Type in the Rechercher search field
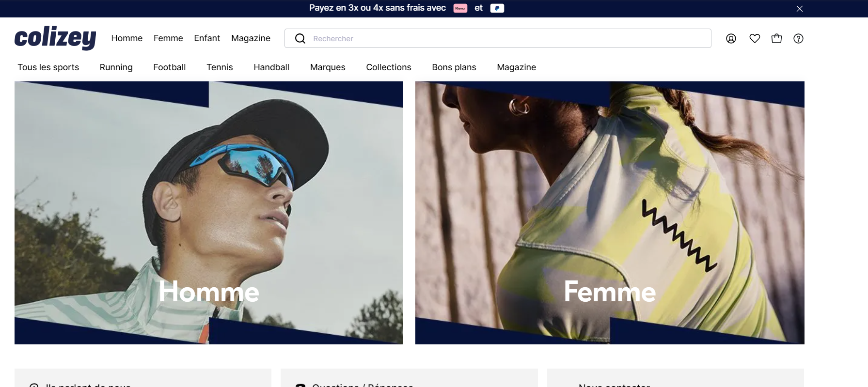This screenshot has width=868, height=387. tap(509, 39)
